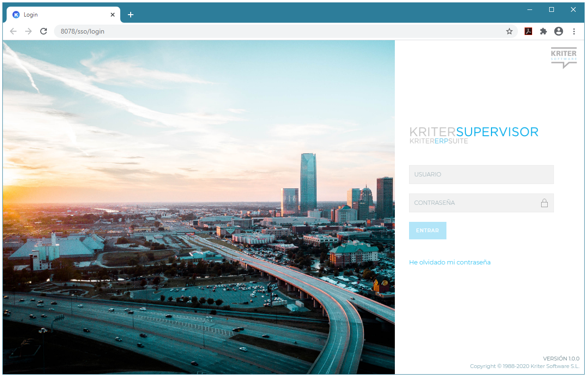Viewport: 588px width, 377px height.
Task: Click the Kriter Software logo
Action: point(564,58)
